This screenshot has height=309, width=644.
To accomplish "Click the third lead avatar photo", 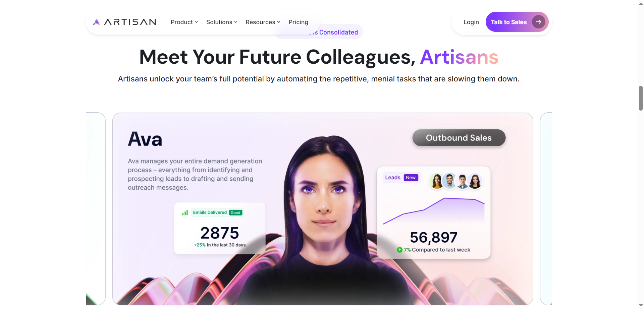I will (x=462, y=181).
